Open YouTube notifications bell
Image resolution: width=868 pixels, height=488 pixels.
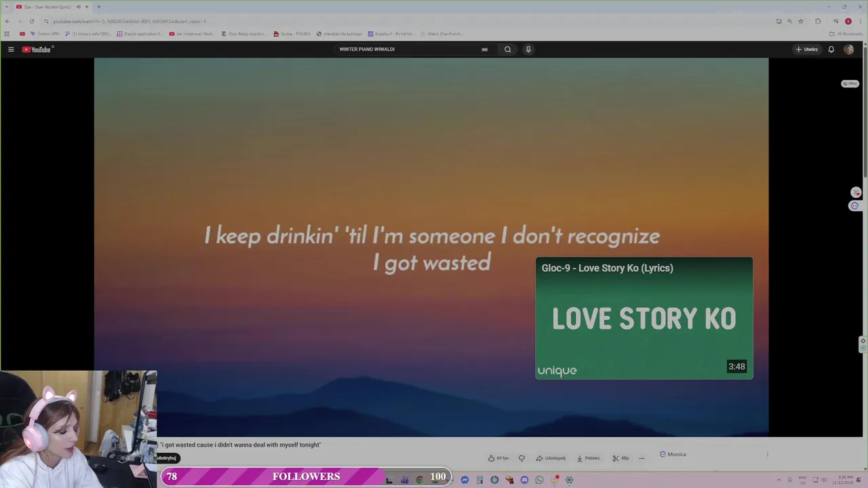831,49
